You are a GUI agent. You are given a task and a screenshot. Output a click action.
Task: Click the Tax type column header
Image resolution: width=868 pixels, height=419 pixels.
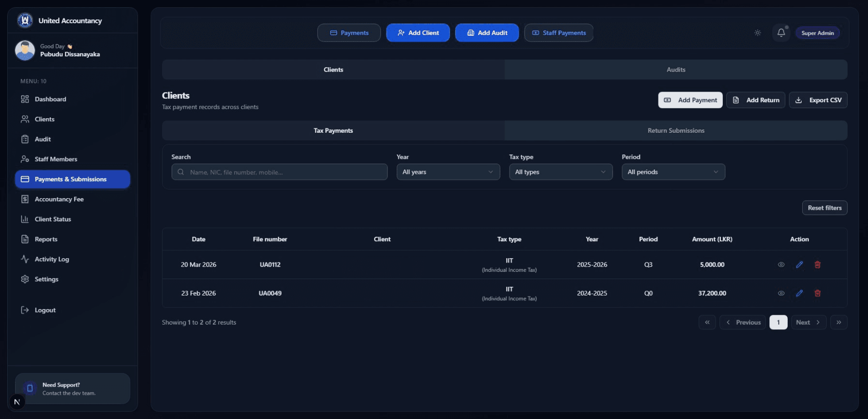click(509, 239)
